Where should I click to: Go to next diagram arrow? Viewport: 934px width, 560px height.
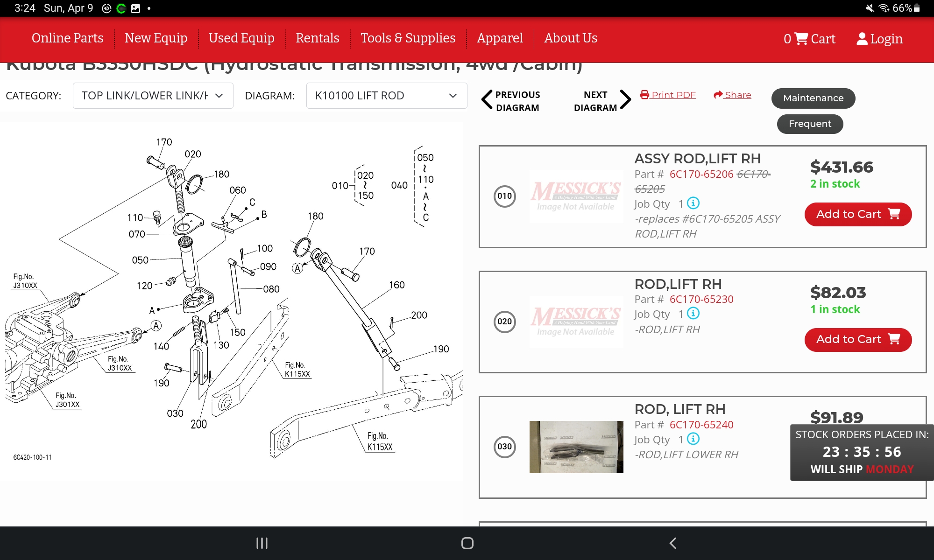[x=625, y=99]
